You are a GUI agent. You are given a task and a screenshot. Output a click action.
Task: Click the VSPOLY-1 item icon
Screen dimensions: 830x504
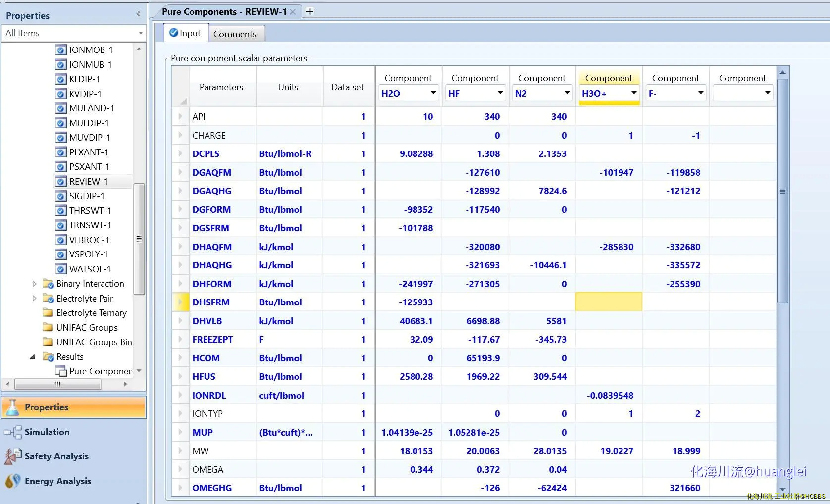tap(60, 254)
